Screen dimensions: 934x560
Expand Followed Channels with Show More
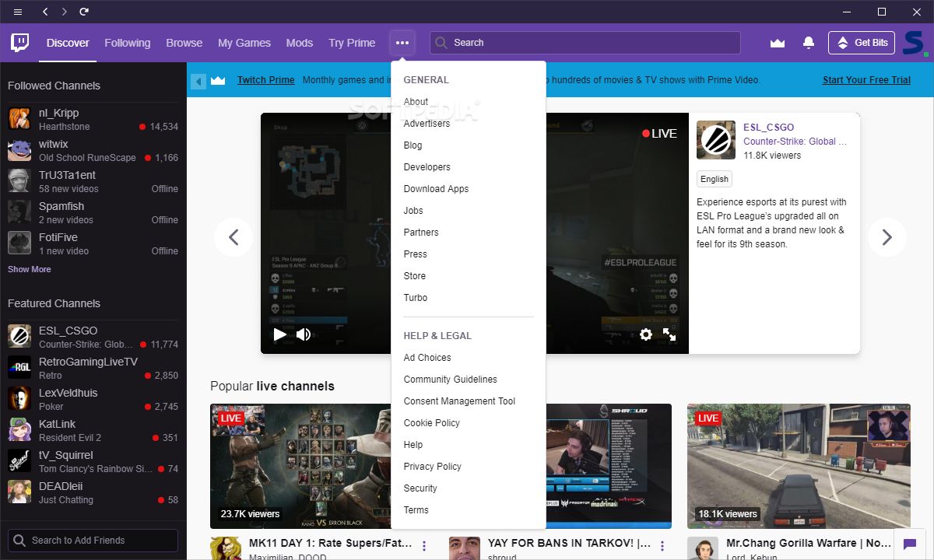[x=30, y=269]
